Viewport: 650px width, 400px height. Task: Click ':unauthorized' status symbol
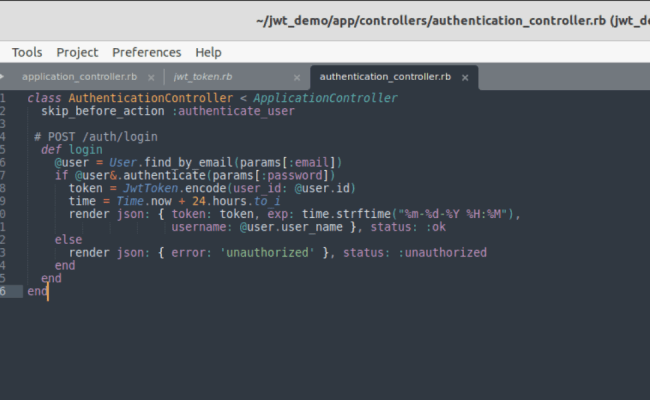click(443, 252)
